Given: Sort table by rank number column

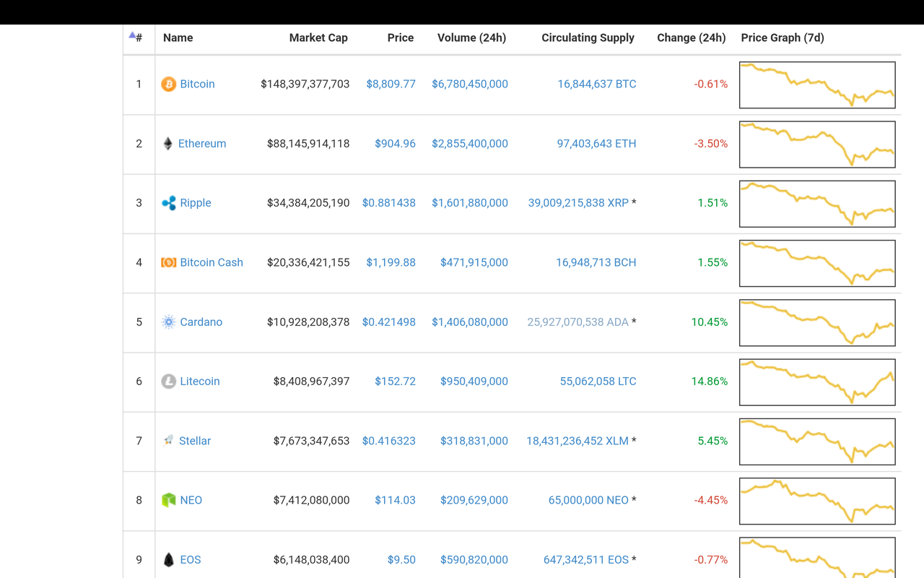Looking at the screenshot, I should tap(136, 38).
